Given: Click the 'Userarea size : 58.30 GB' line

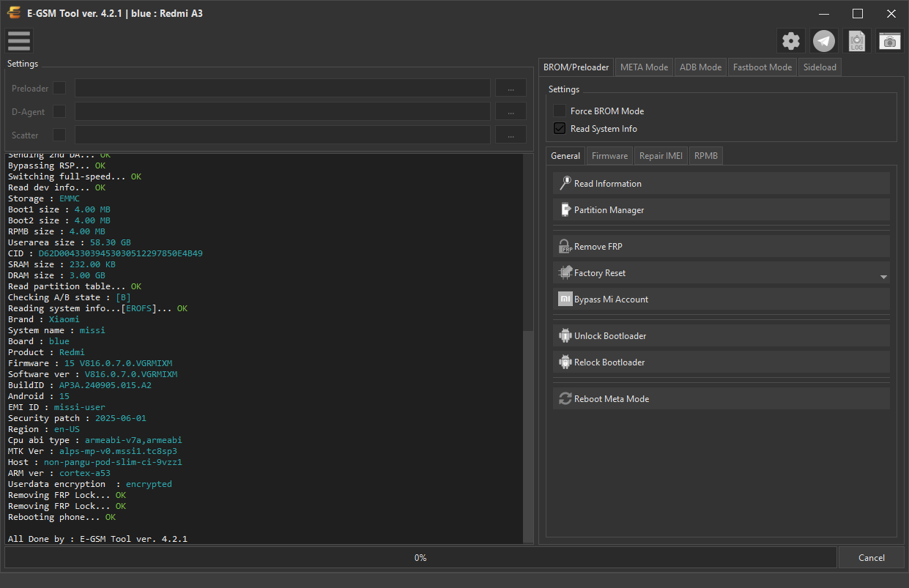Looking at the screenshot, I should pyautogui.click(x=70, y=242).
